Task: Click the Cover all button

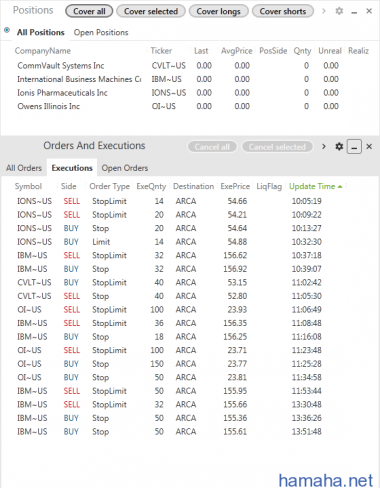Action: 89,11
